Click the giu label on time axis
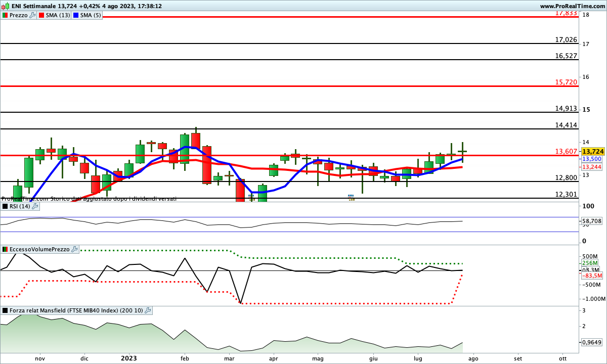607x364 pixels. [x=373, y=358]
